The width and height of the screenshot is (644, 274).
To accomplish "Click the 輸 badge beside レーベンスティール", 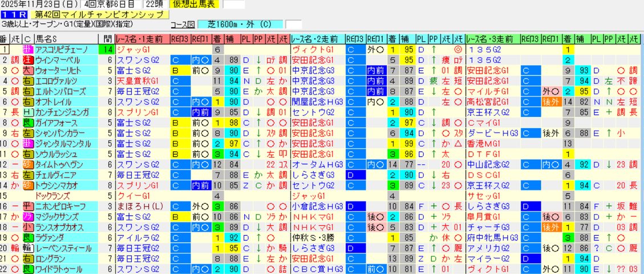I will pos(29,248).
